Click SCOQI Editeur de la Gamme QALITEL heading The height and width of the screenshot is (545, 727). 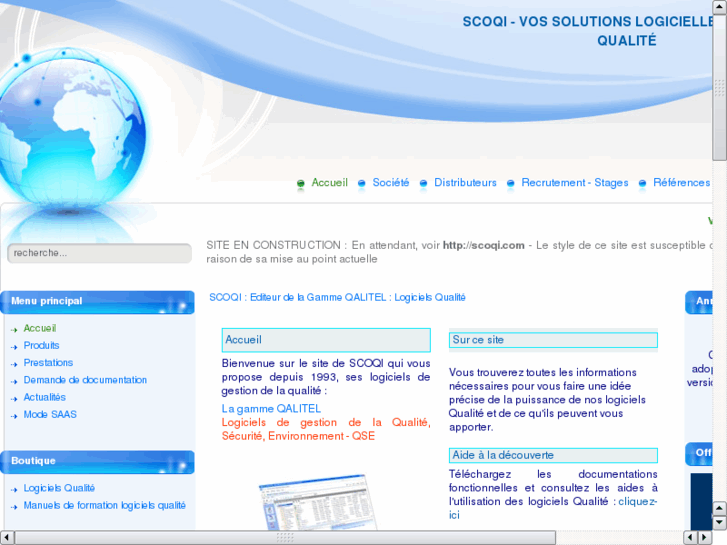[x=337, y=297]
